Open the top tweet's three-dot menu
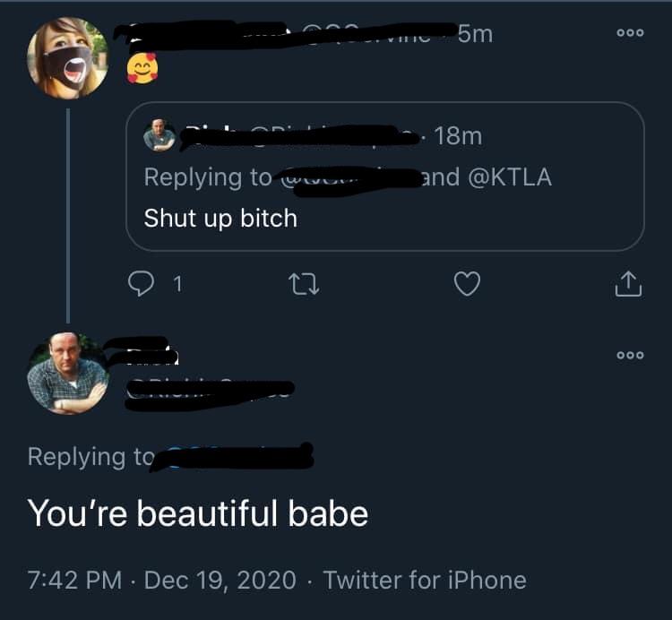 [630, 32]
